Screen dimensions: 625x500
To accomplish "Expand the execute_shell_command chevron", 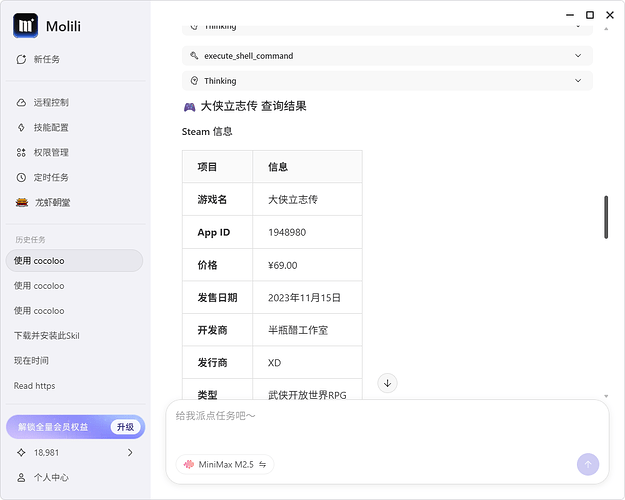I will click(x=578, y=56).
